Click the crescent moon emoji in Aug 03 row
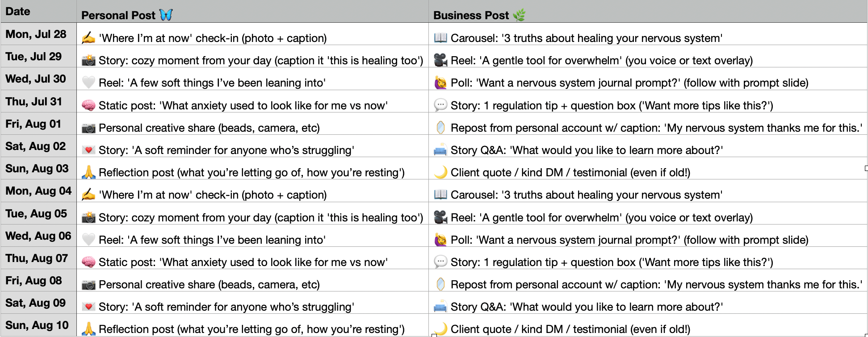This screenshot has height=337, width=868. coord(440,172)
